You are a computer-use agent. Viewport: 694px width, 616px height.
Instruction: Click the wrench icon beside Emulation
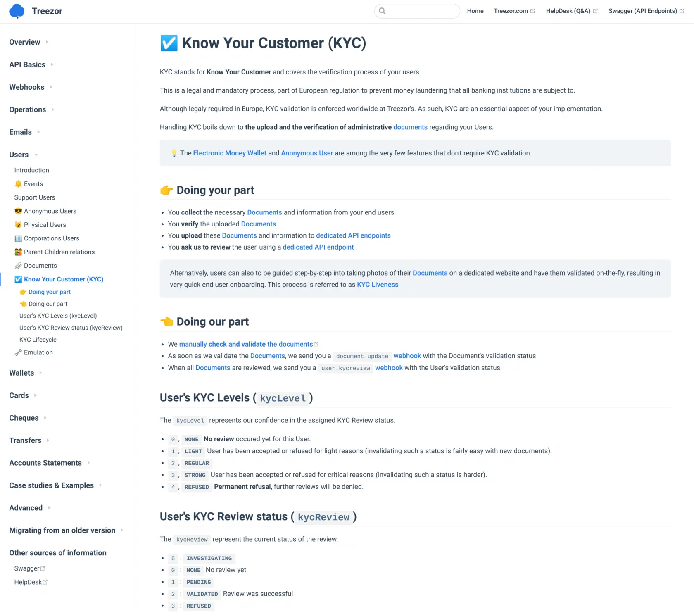[x=18, y=352]
